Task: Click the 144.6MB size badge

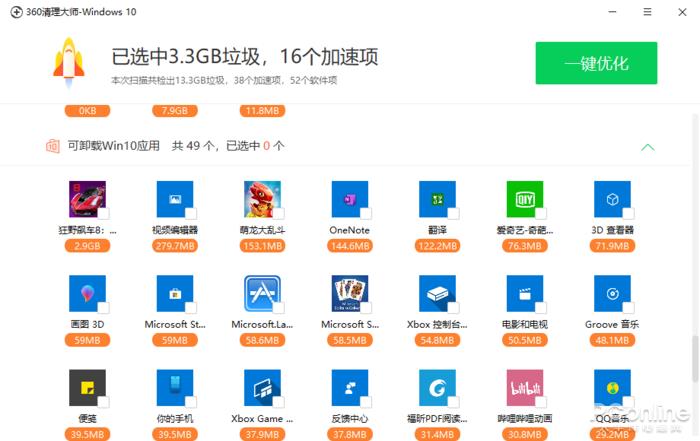Action: pyautogui.click(x=350, y=246)
